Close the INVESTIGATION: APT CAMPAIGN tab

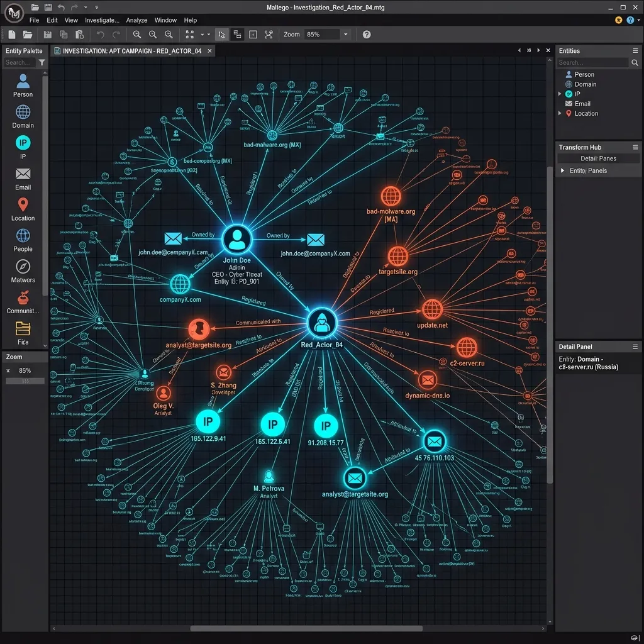[209, 51]
